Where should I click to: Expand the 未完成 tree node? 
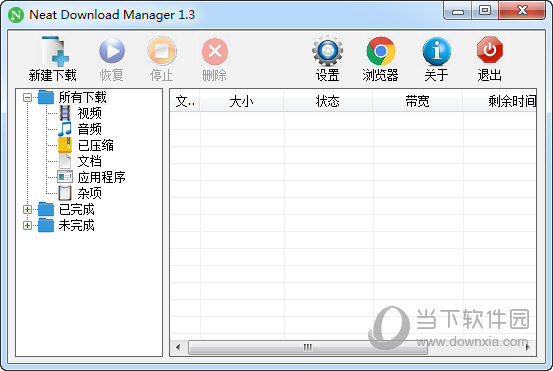(27, 225)
